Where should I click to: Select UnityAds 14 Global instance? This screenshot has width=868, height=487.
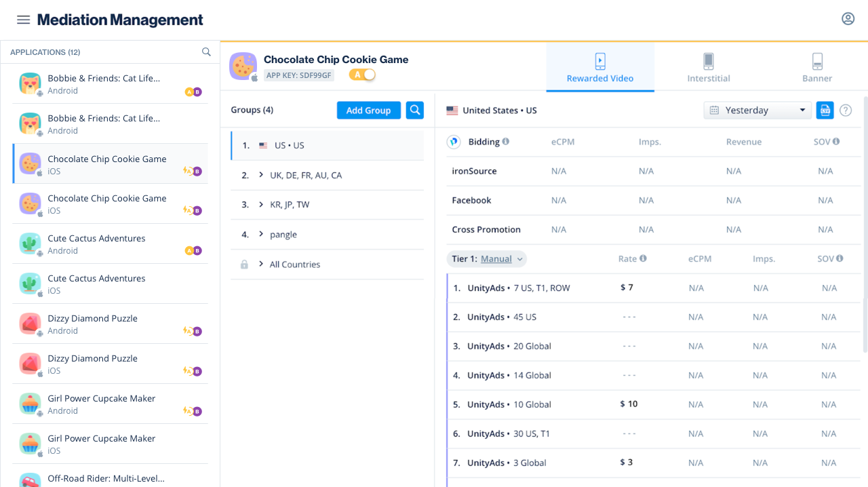(654, 375)
